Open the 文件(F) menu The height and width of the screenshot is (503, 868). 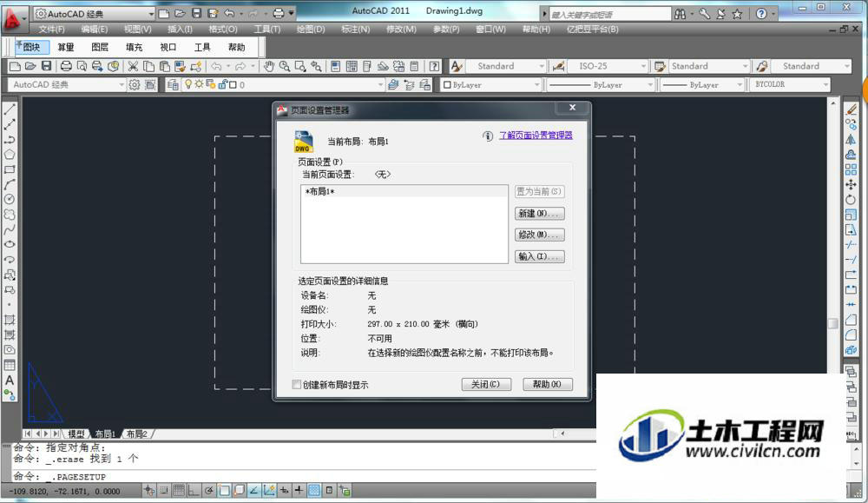pos(51,29)
